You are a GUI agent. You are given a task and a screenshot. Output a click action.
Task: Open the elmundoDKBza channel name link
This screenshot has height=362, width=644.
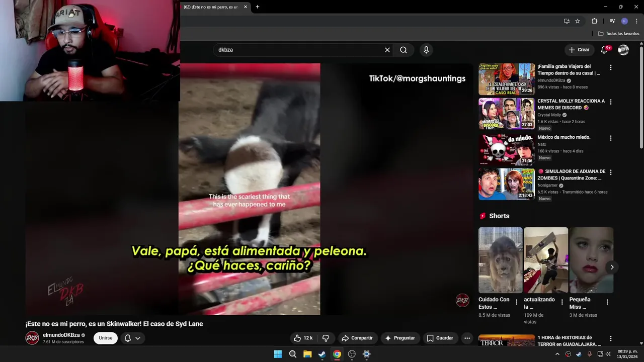coord(61,335)
